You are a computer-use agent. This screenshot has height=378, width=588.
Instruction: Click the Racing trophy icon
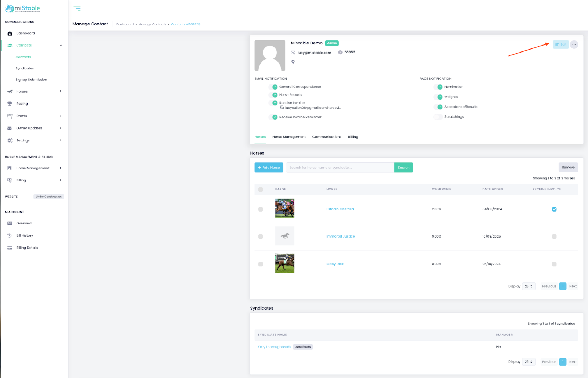click(x=10, y=104)
